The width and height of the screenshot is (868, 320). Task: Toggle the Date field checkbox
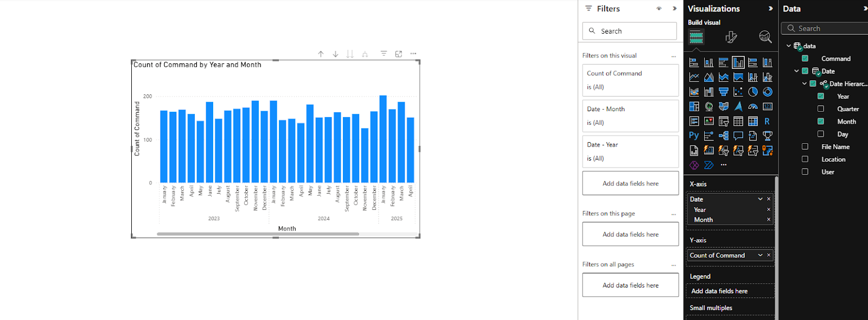tap(805, 71)
